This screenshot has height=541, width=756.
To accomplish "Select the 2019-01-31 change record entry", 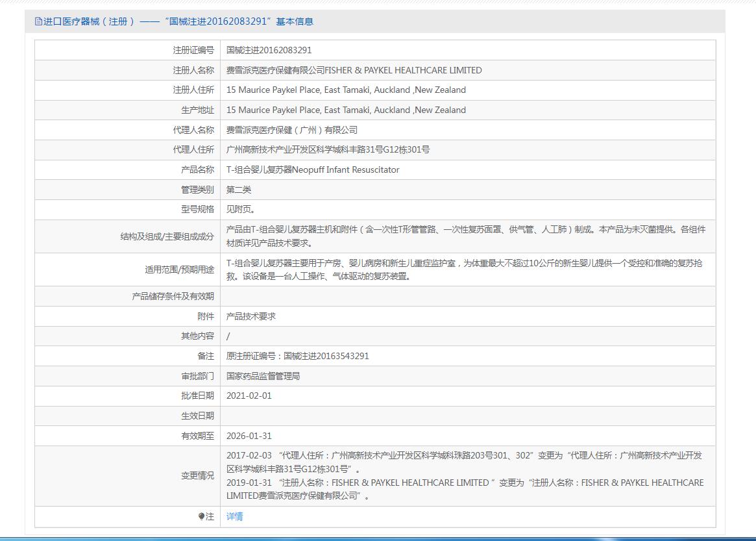I will click(x=465, y=489).
